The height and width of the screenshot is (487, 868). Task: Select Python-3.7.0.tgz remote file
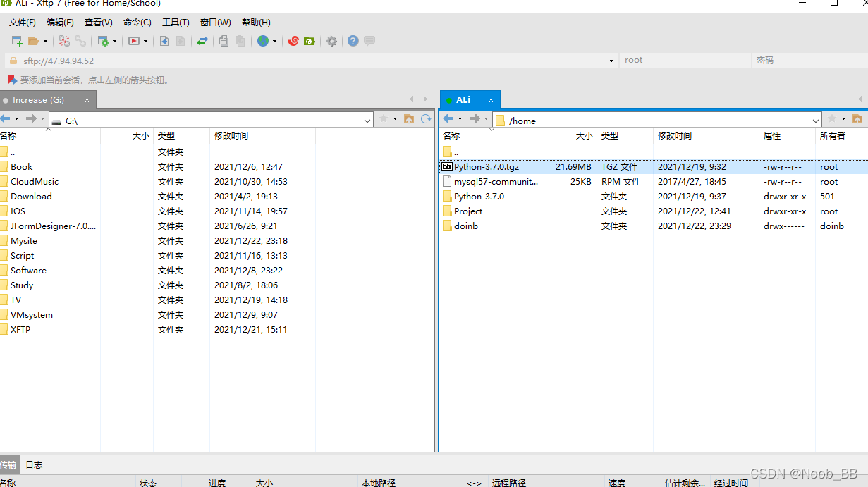click(487, 167)
